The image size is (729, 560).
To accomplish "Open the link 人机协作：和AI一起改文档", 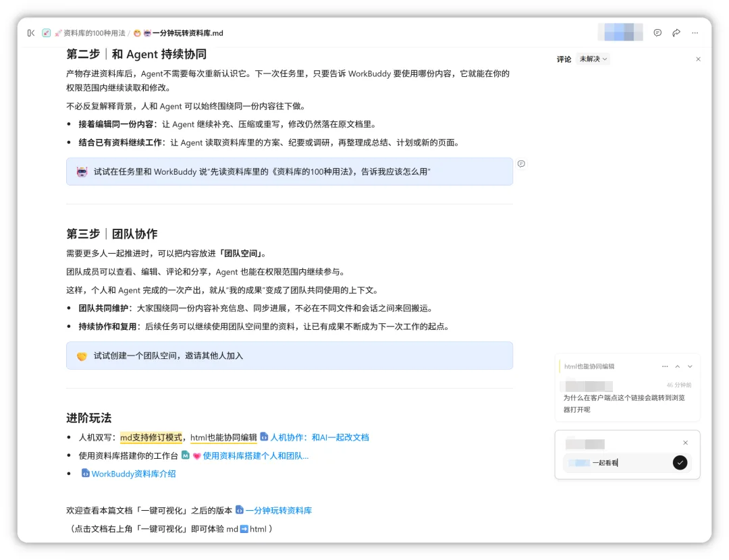I will coord(319,437).
